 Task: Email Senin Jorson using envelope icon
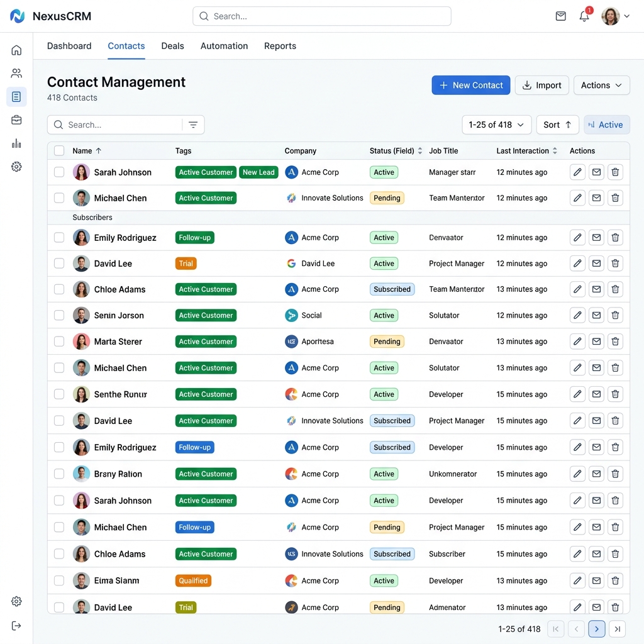click(596, 315)
